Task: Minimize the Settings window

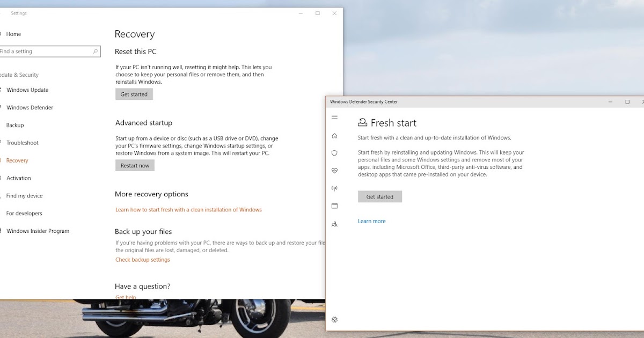Action: (301, 13)
